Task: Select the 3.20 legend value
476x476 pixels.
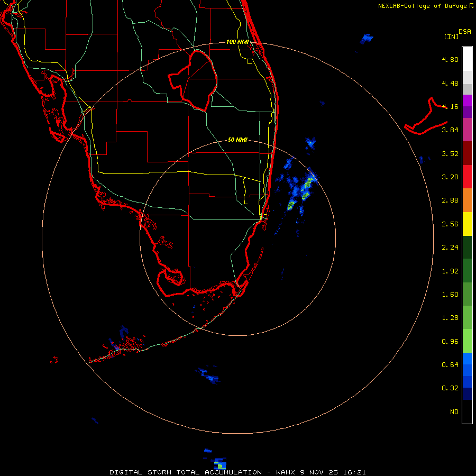Action: pyautogui.click(x=450, y=177)
